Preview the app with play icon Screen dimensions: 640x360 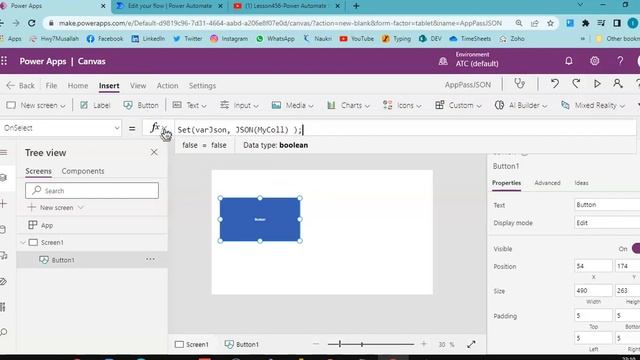(x=597, y=84)
